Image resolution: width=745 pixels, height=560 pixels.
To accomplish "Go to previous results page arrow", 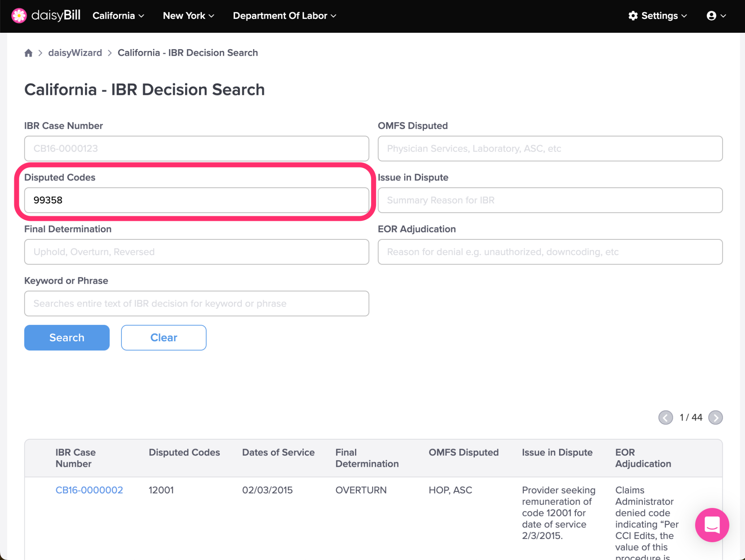I will 665,417.
